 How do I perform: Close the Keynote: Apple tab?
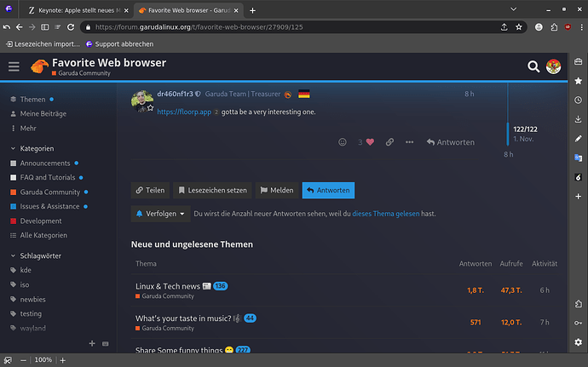coord(126,10)
